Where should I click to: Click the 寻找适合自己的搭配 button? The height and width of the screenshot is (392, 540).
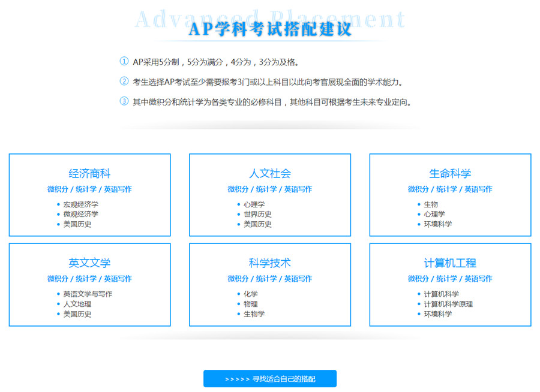coord(270,379)
